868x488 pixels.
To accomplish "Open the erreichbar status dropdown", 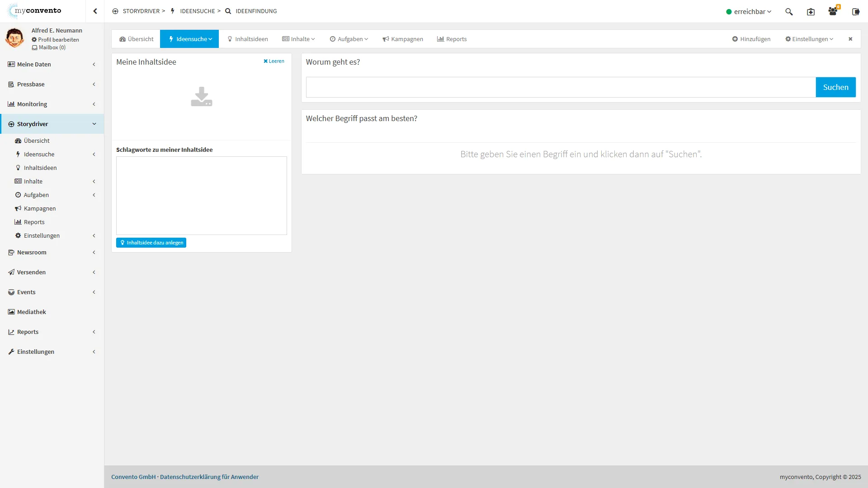I will tap(749, 12).
